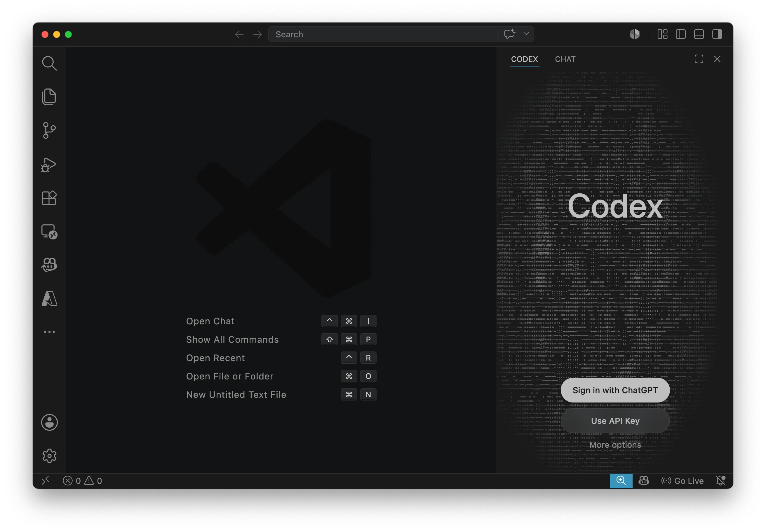Open Problems via errors and warnings count
The image size is (766, 532).
[x=82, y=480]
